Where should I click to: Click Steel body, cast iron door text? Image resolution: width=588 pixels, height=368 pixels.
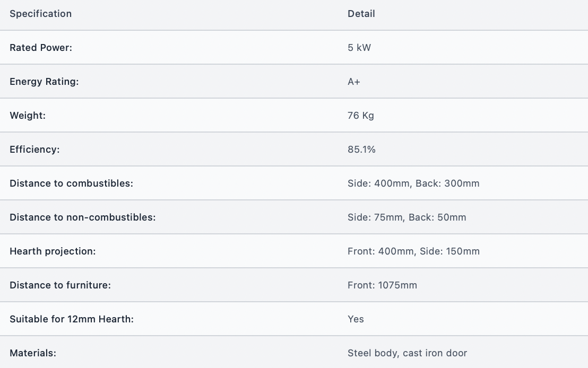click(x=407, y=353)
